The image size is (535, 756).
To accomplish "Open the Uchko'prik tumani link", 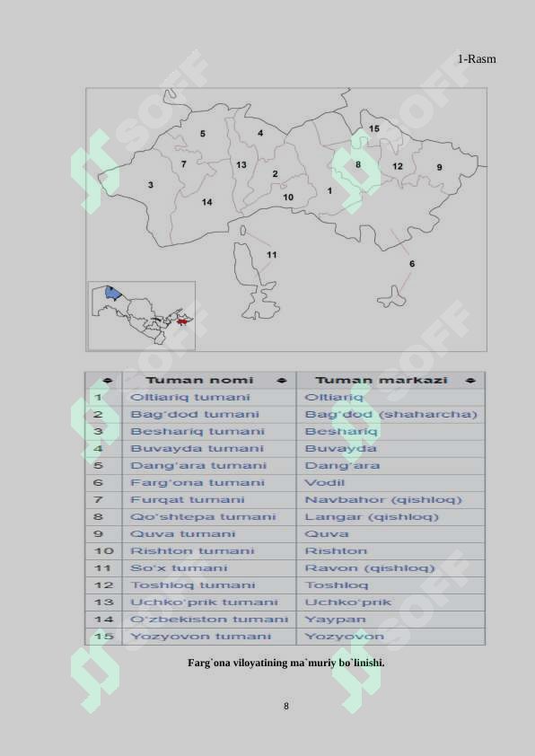I will (204, 602).
